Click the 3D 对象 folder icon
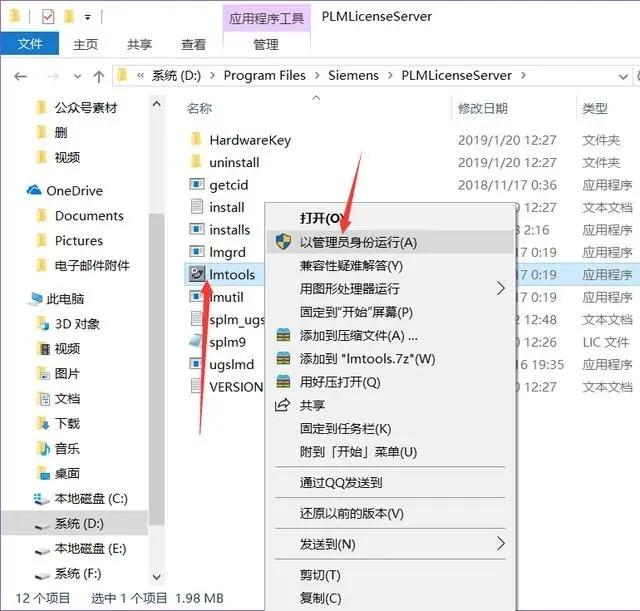 tap(42, 324)
